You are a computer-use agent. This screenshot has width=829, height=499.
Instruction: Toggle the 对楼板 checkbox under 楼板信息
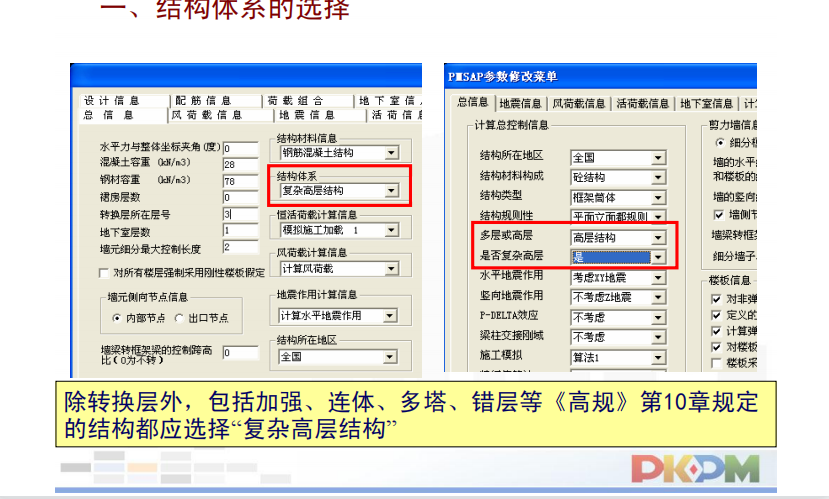point(716,347)
